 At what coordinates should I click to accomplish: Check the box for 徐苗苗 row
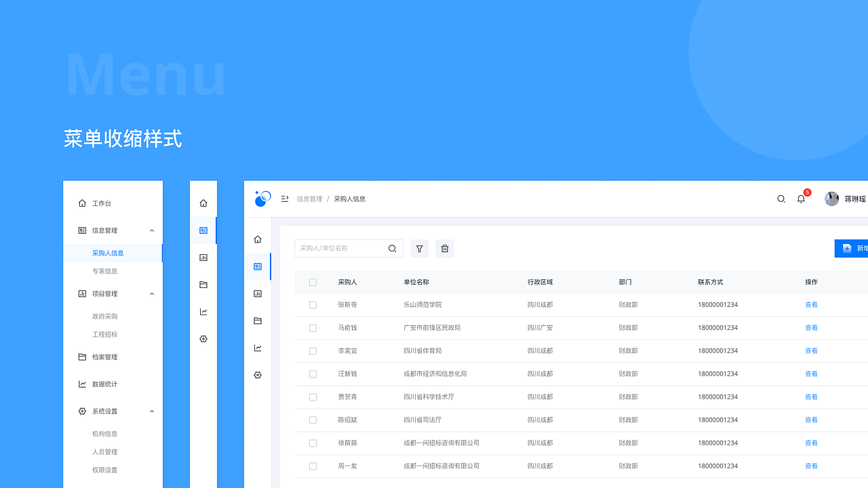point(313,443)
